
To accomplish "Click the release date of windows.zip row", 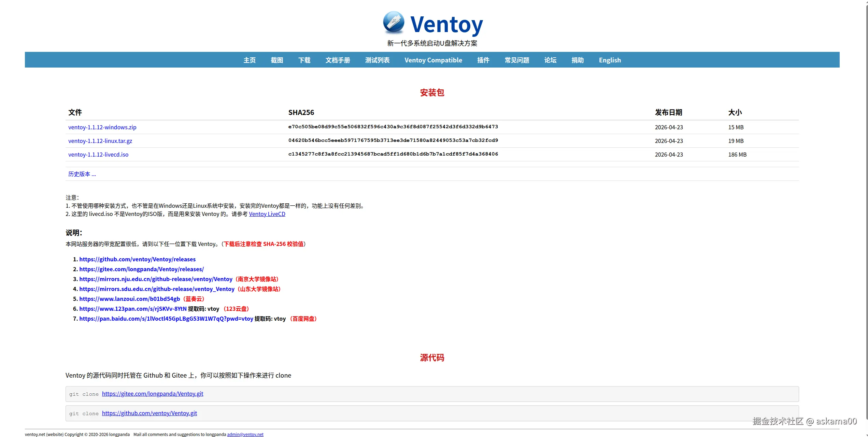I will point(669,127).
